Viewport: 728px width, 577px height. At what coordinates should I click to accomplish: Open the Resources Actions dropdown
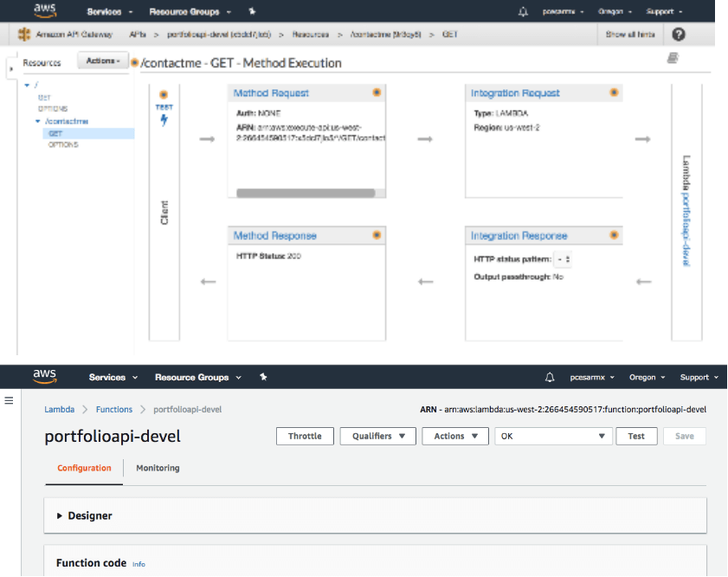(103, 61)
